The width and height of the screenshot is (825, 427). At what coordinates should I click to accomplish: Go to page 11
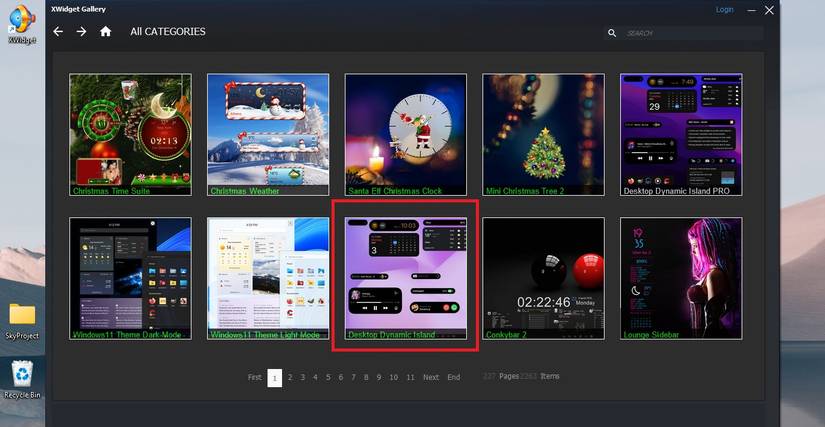tap(410, 378)
